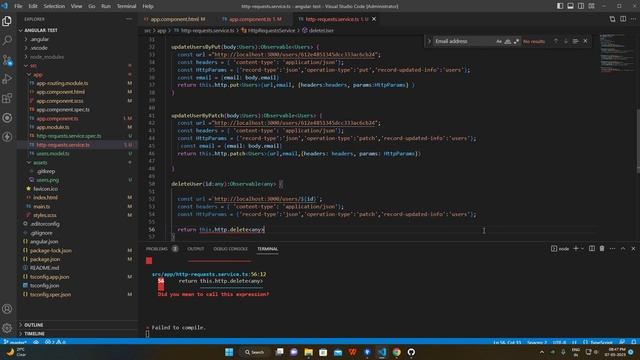
Task: Open the Source Control view
Action: pyautogui.click(x=7, y=60)
